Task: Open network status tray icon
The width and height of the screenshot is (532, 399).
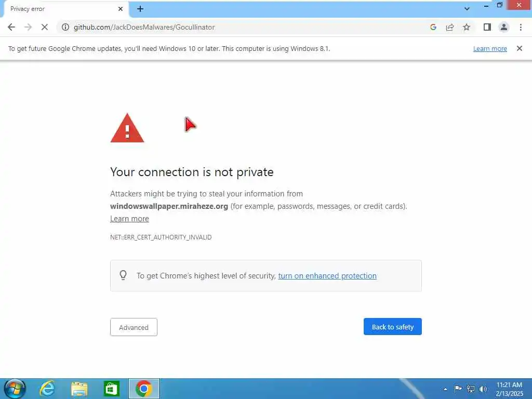Action: tap(471, 389)
